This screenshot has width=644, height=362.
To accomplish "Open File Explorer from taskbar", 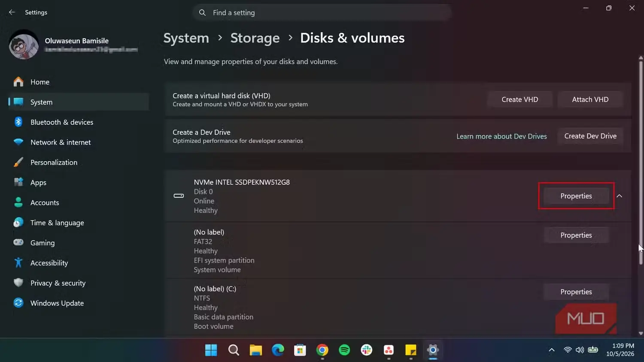I will click(x=256, y=350).
